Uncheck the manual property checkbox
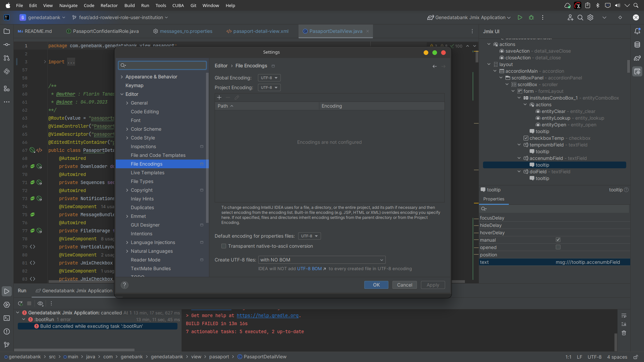Image resolution: width=644 pixels, height=362 pixels. [x=558, y=240]
